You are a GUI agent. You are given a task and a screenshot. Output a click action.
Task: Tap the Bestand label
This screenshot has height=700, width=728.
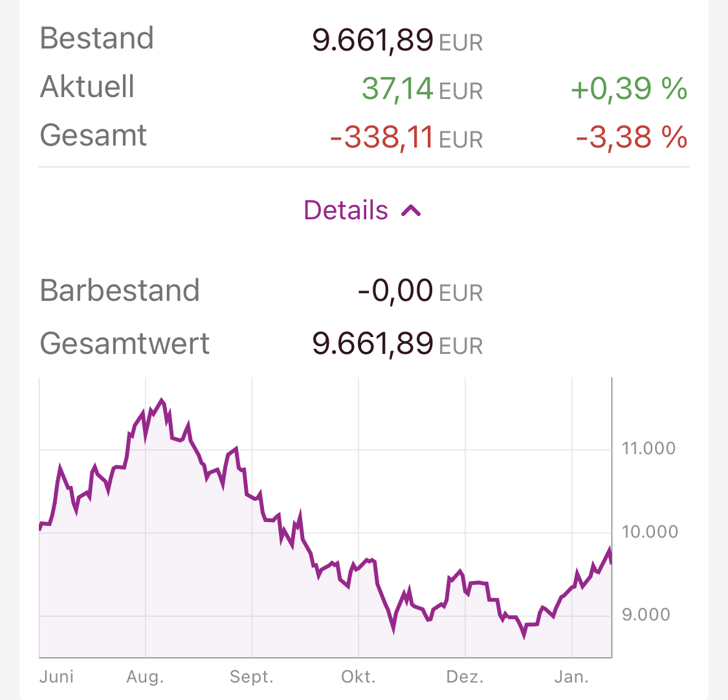[97, 39]
